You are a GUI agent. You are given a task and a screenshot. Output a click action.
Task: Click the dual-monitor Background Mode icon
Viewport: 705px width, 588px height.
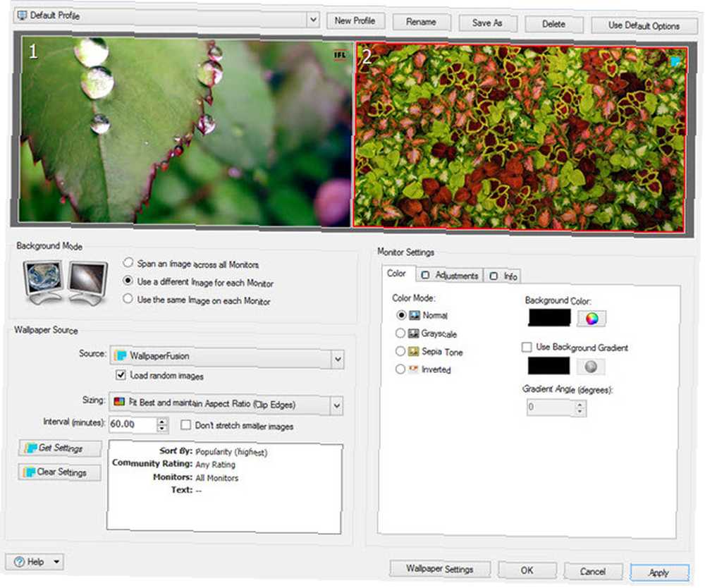point(66,282)
